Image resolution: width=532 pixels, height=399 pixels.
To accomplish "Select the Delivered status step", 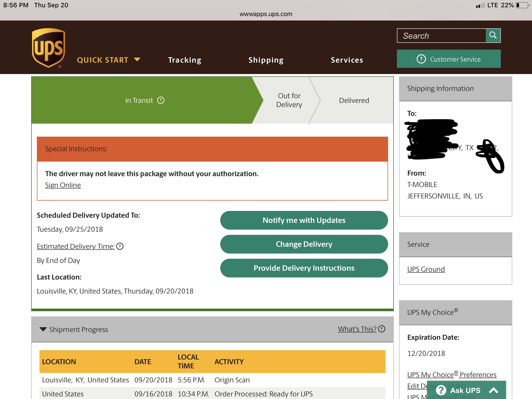I will (x=354, y=100).
